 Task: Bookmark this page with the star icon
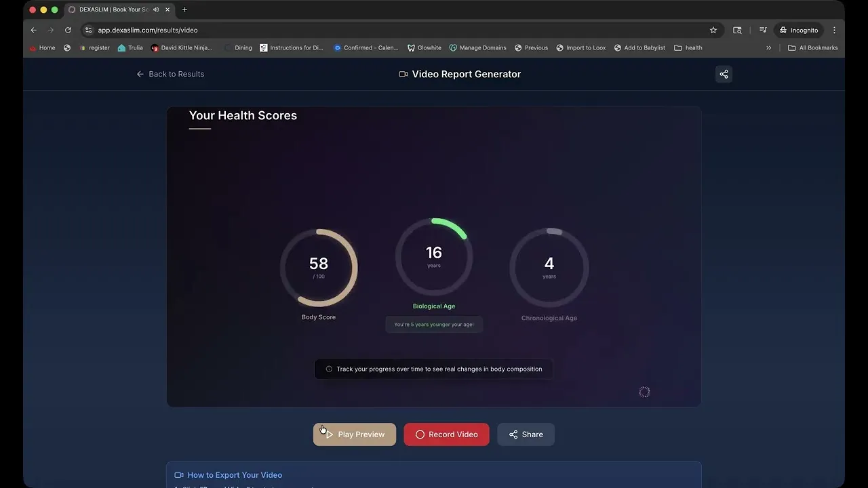[x=713, y=30]
